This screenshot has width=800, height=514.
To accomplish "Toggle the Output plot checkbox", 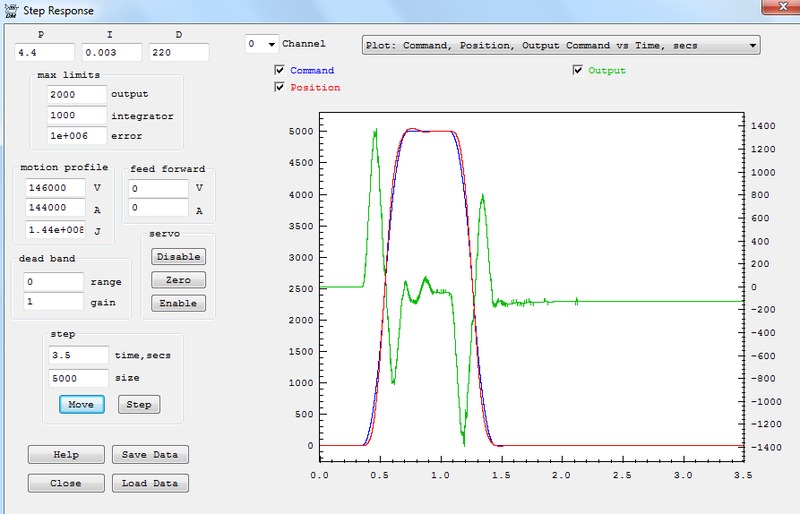I will coord(578,71).
